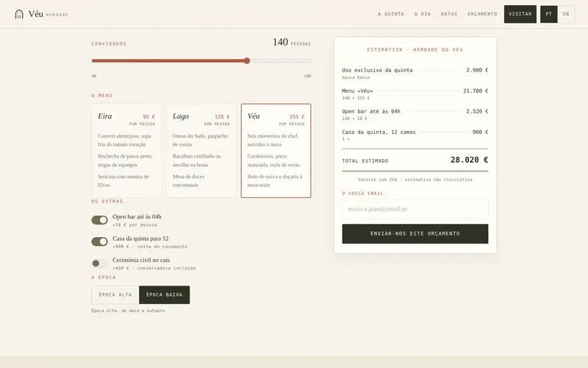Go to O Dia section
The image size is (588, 368).
coord(423,14)
